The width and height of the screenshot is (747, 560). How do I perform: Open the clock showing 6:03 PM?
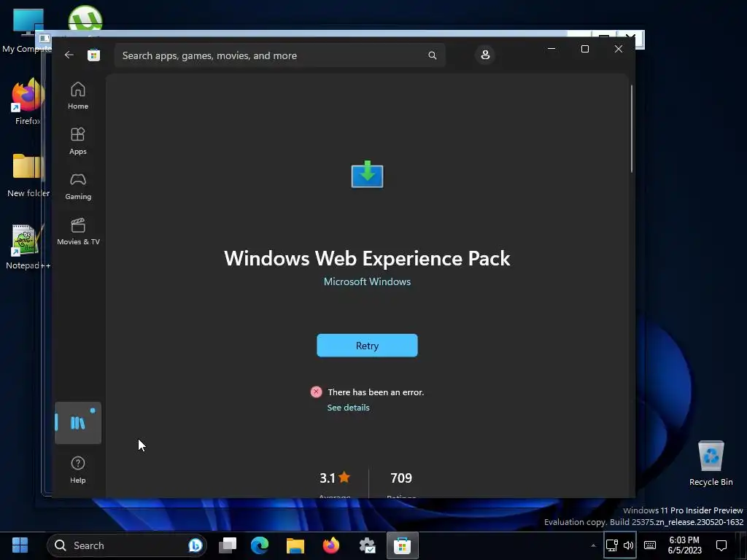[684, 545]
